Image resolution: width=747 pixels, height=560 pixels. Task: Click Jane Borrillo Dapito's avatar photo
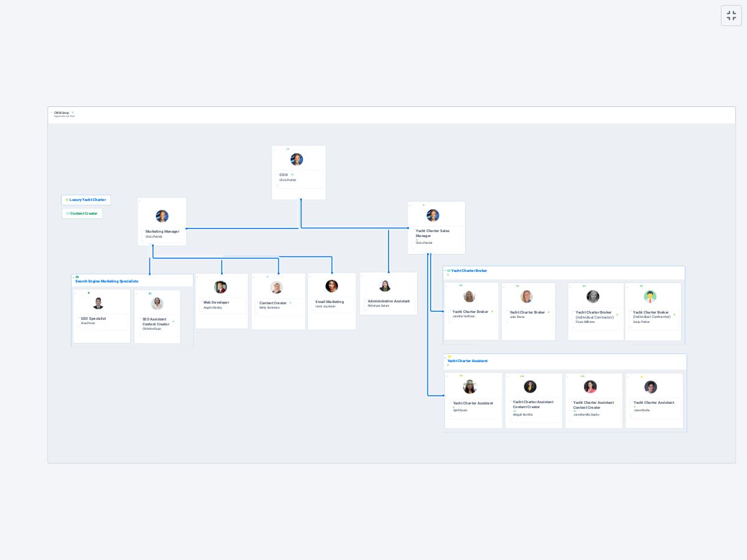pos(590,386)
